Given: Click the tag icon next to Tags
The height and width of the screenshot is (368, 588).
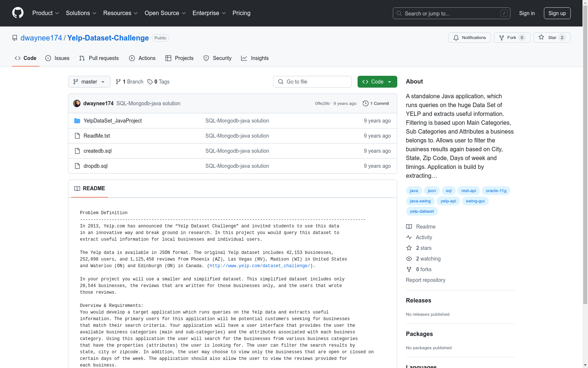Looking at the screenshot, I should coord(150,82).
